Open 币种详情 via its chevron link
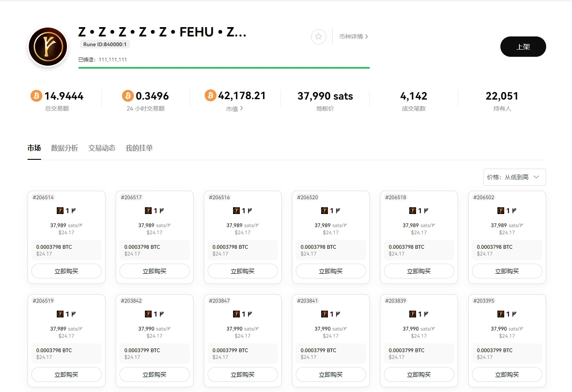The width and height of the screenshot is (572, 392). tap(353, 36)
